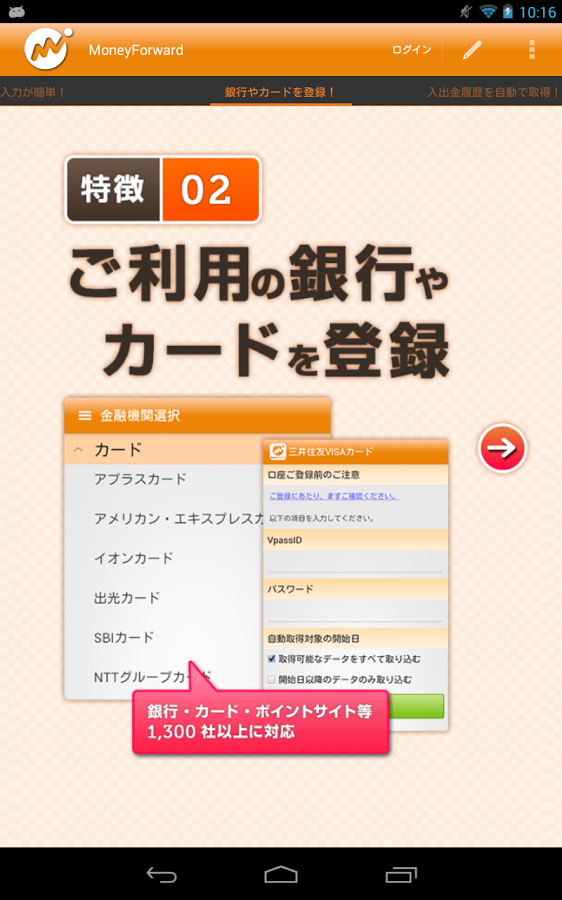This screenshot has height=900, width=562.
Task: Toggle 開始日以降のデータのみ取り込む checkbox
Action: point(272,680)
